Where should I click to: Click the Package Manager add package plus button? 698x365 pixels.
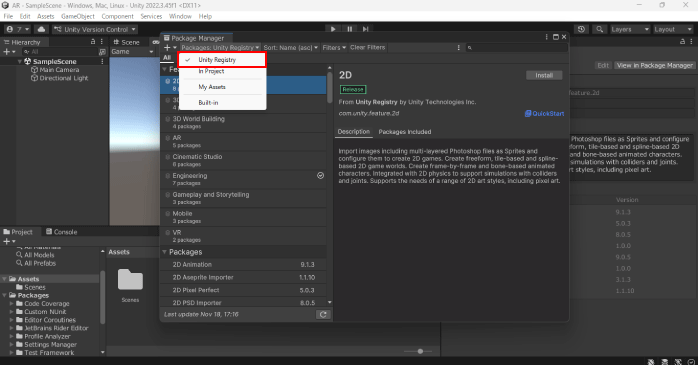tap(170, 48)
